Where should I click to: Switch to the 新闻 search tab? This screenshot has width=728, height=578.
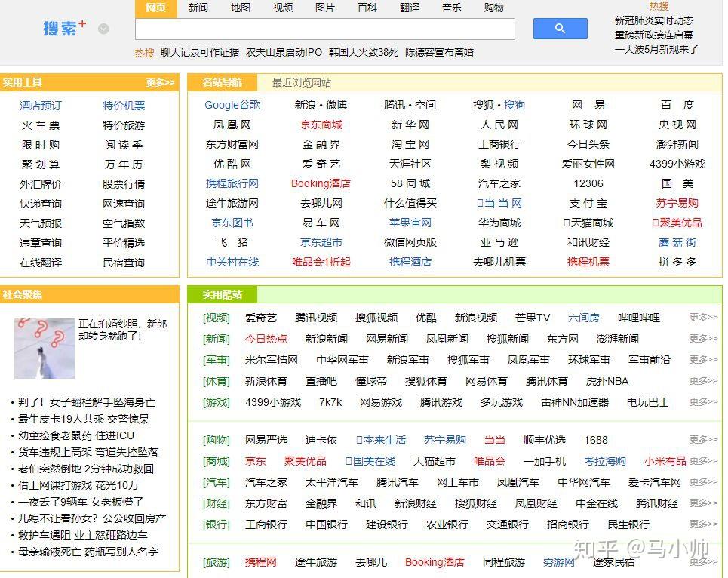[x=198, y=8]
